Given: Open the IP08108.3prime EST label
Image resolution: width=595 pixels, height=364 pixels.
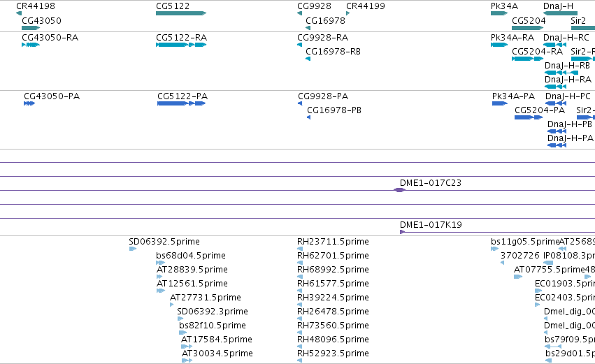Looking at the screenshot, I should tap(569, 256).
